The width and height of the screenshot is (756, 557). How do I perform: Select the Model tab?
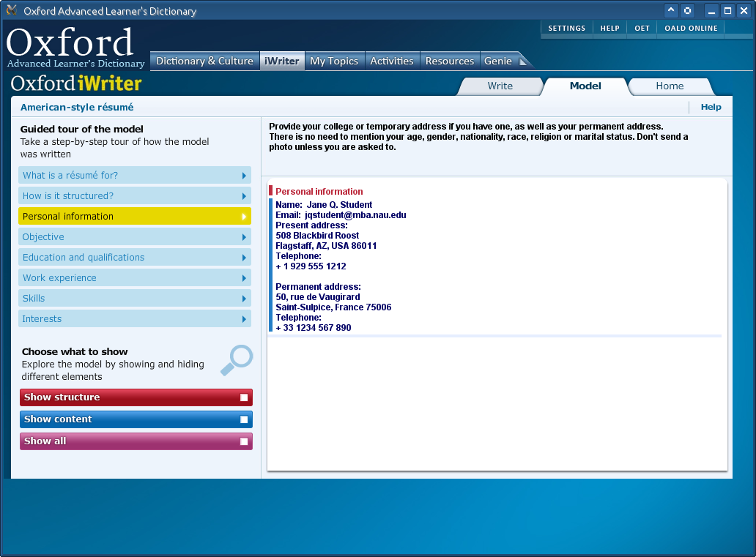point(585,86)
